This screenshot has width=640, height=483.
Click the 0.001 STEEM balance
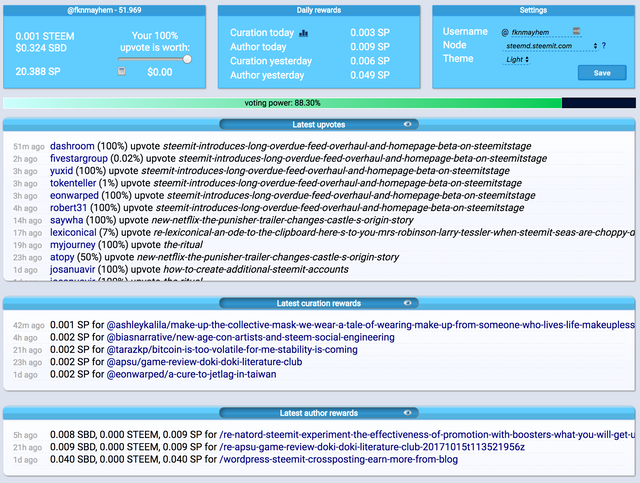pos(45,36)
